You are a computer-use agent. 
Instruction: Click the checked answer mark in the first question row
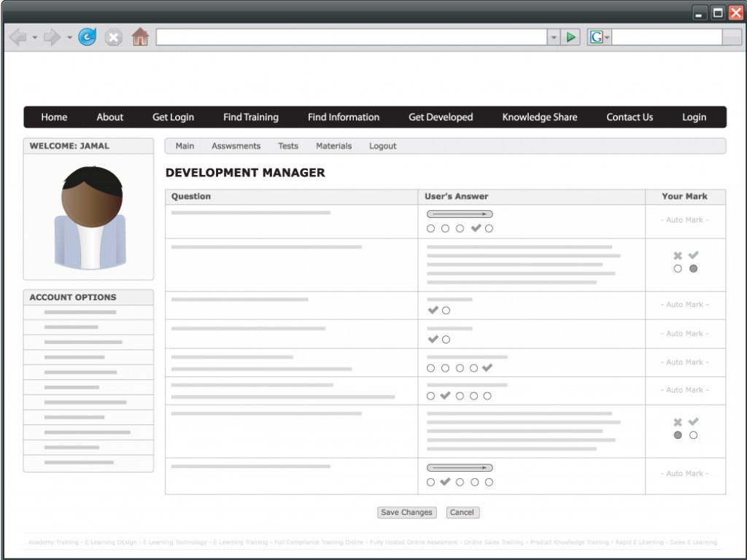(x=476, y=228)
